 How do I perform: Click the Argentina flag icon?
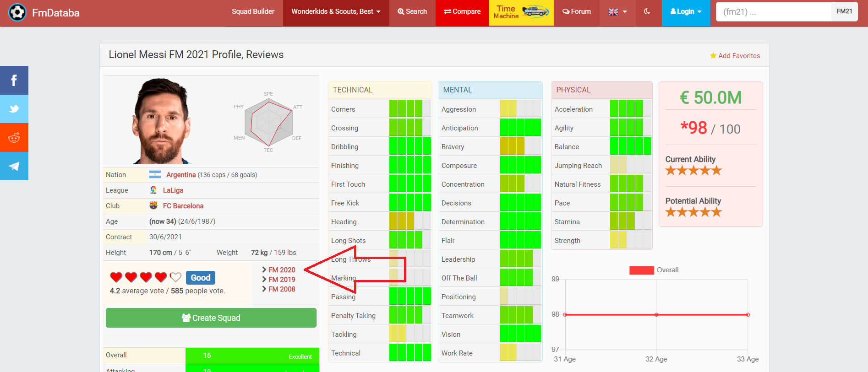coord(155,175)
